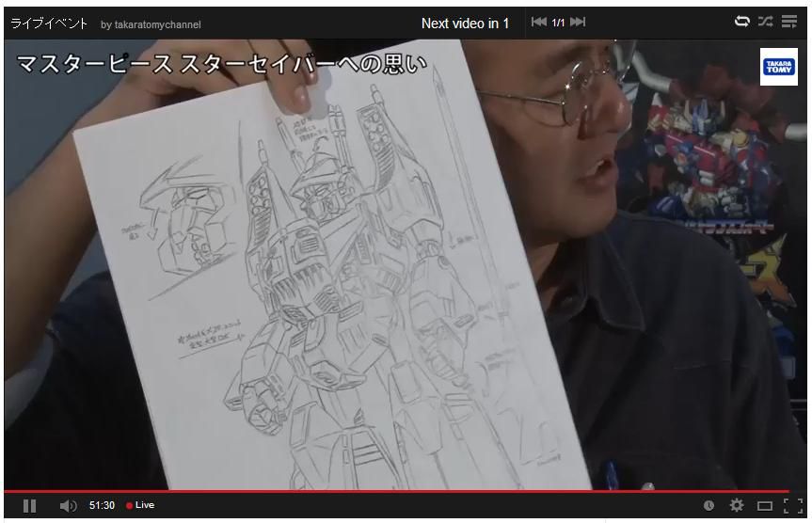This screenshot has height=523, width=812.
Task: Open the playlist list menu
Action: pos(789,22)
